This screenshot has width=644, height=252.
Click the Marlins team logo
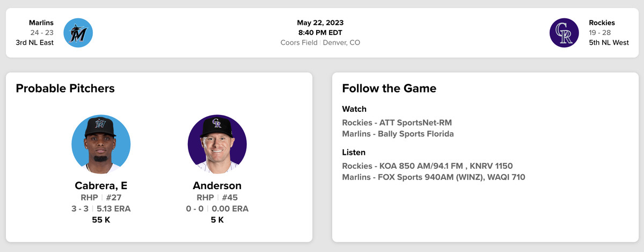78,33
